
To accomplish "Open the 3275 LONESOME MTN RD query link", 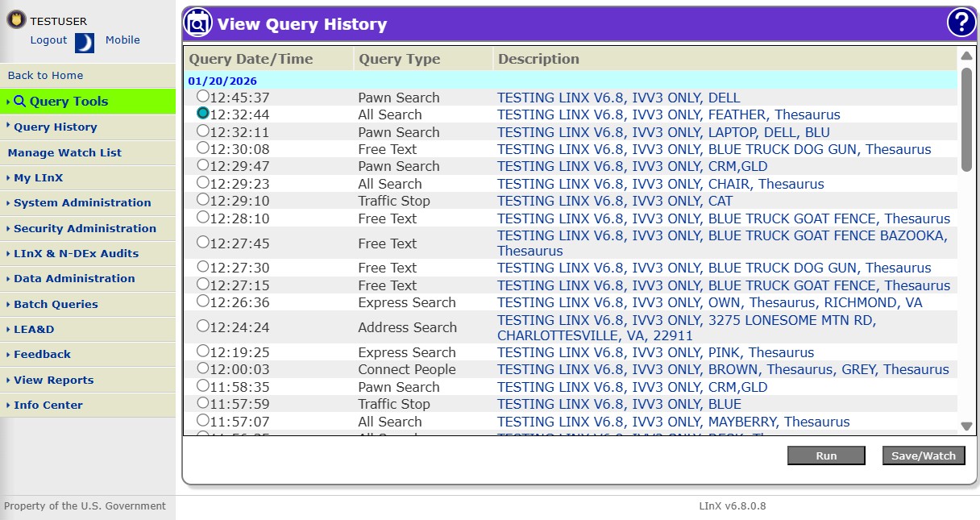I will pos(687,327).
